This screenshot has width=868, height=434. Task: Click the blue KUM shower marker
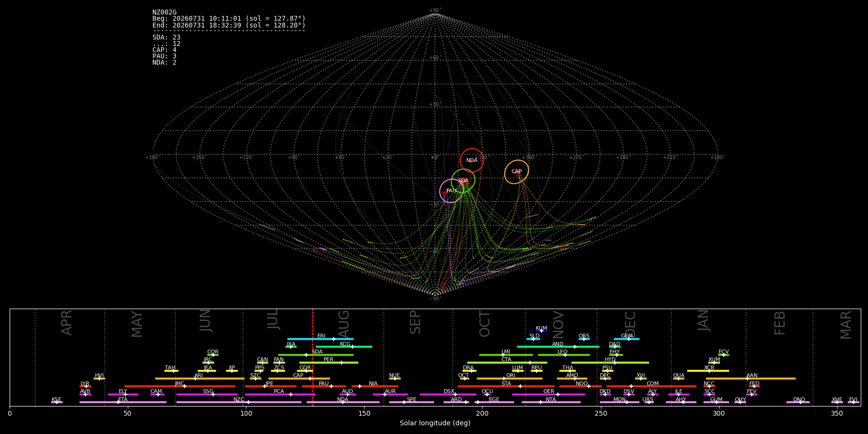[542, 331]
